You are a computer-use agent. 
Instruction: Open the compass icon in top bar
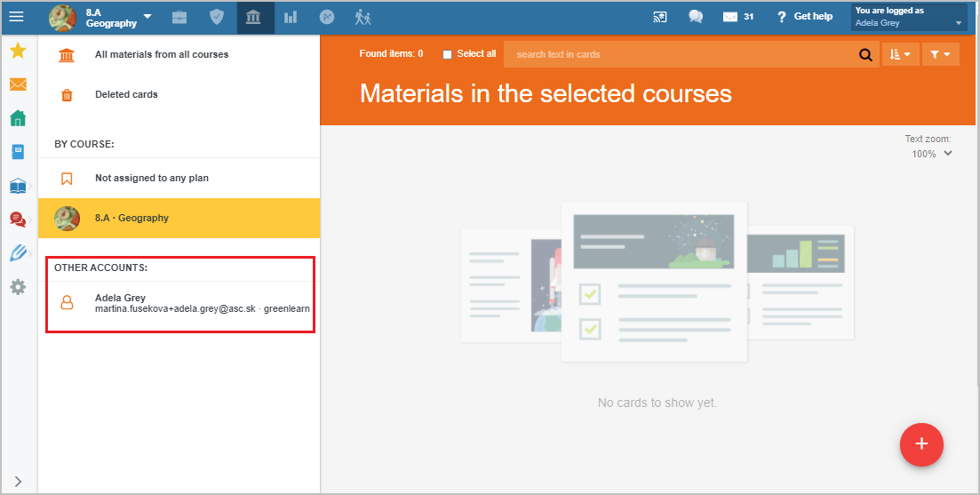coord(327,18)
